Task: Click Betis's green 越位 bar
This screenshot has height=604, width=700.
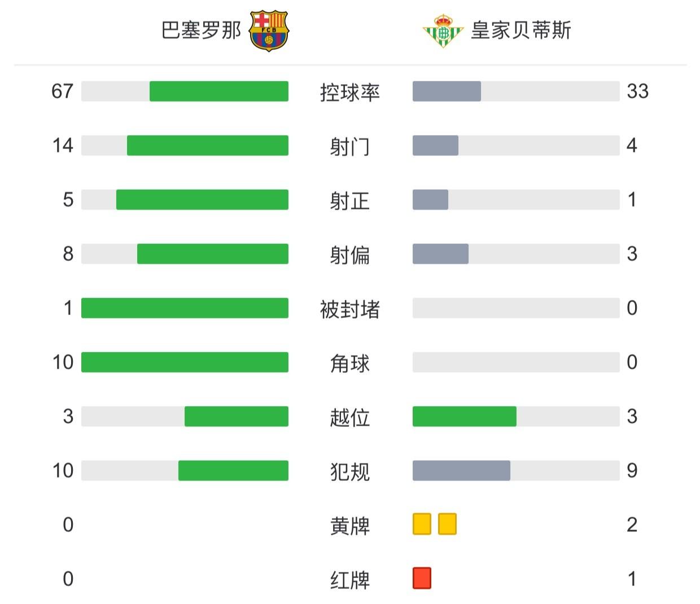Action: click(464, 417)
